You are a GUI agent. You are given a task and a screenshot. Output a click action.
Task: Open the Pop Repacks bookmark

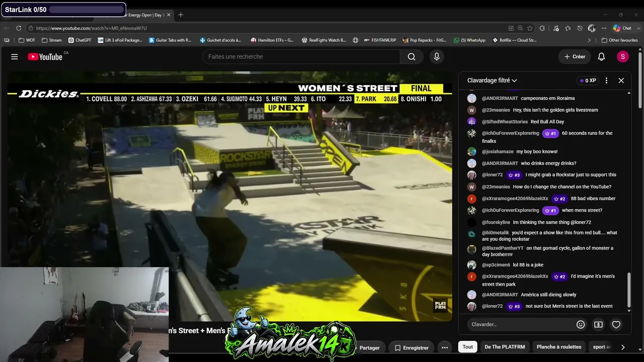[x=425, y=40]
